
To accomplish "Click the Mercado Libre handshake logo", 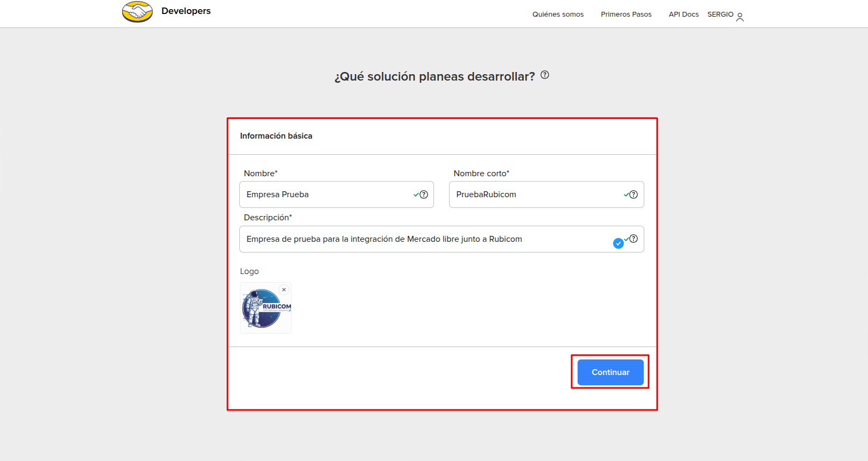I will (x=137, y=11).
